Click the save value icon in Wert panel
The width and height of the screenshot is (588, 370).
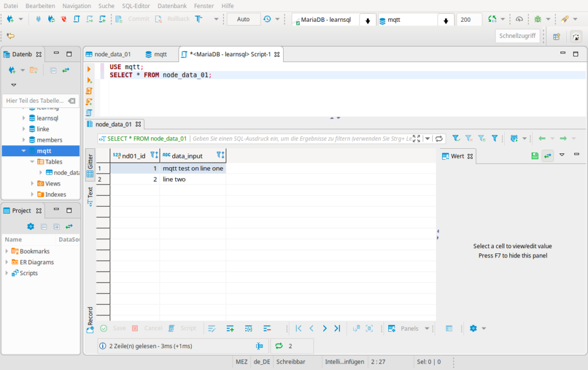pos(535,156)
